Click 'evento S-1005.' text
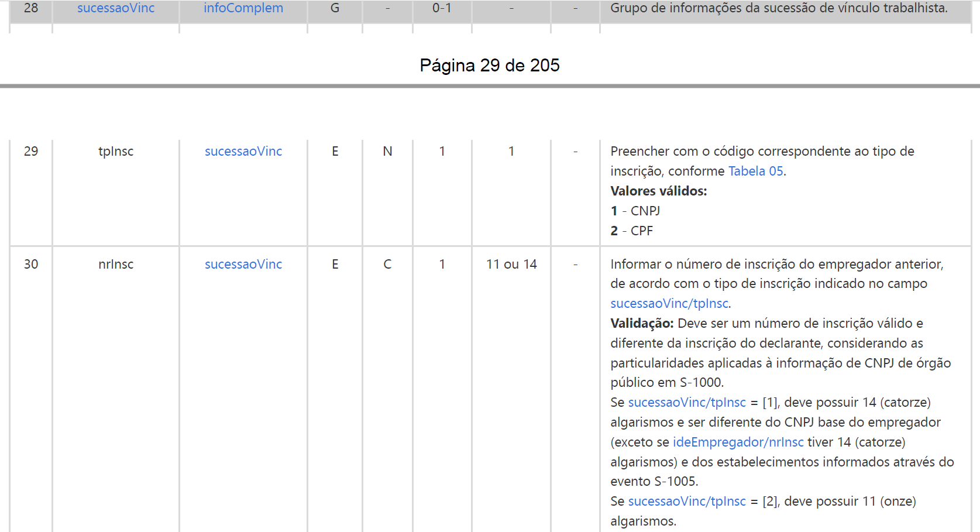The height and width of the screenshot is (532, 980). 654,481
